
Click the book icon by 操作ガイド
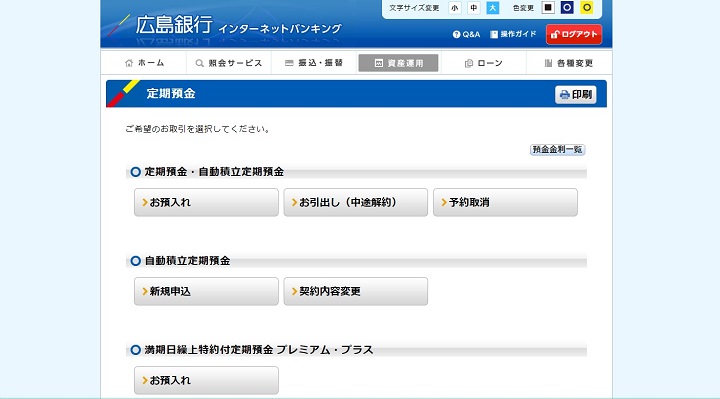494,34
